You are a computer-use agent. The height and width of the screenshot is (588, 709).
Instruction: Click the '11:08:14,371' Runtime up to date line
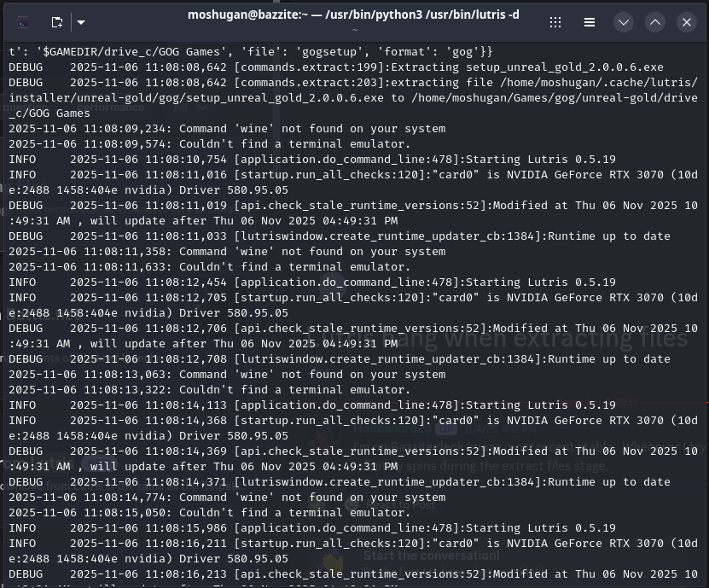pos(339,482)
